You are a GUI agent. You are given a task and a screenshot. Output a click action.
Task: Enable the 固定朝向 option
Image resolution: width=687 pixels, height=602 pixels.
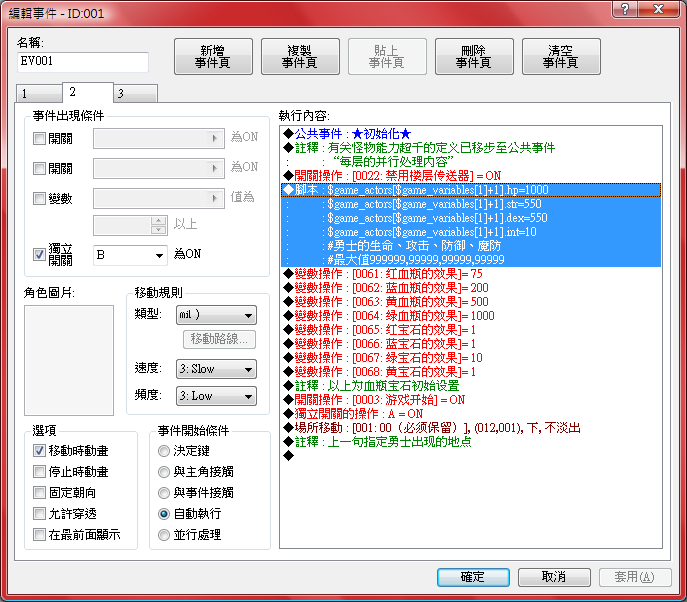39,492
